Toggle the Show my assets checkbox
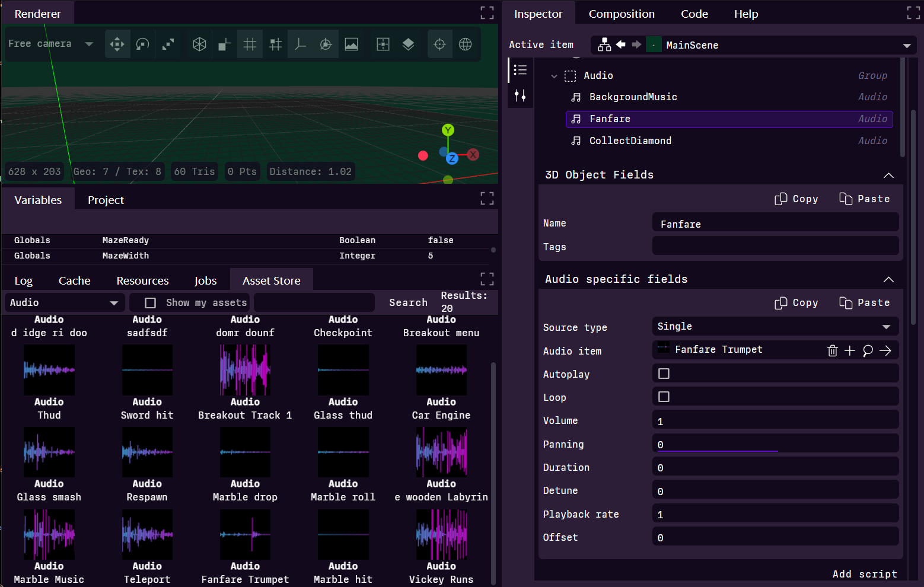The image size is (924, 587). tap(150, 302)
